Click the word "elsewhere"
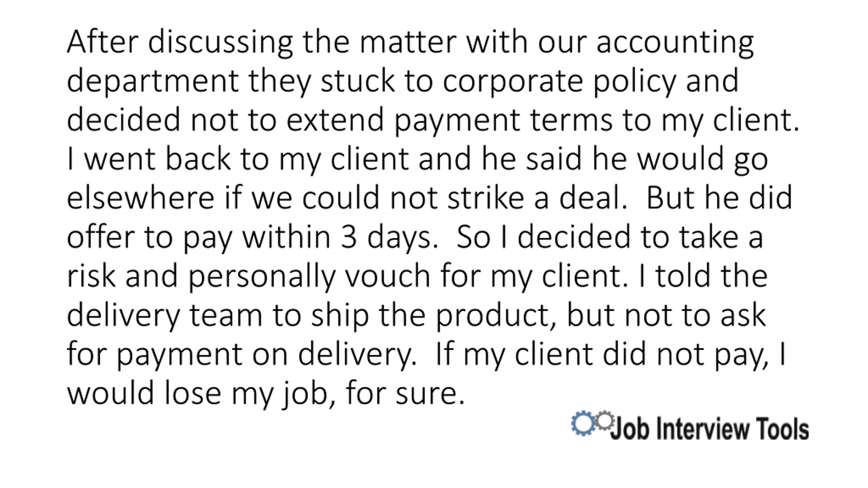This screenshot has width=868, height=488. (x=141, y=198)
